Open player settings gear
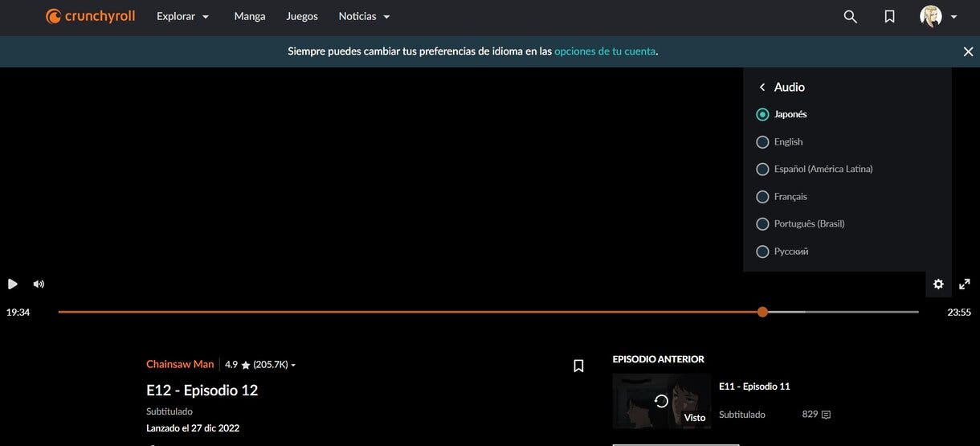 [x=938, y=284]
